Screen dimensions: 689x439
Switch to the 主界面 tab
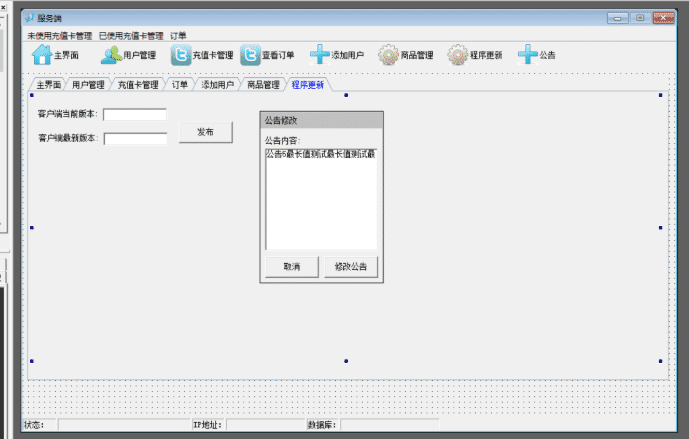(48, 85)
